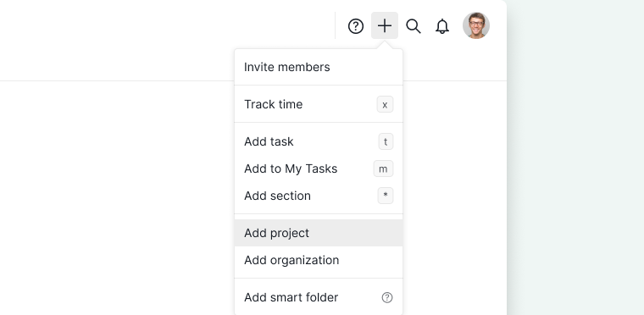Select Add section menu item
644x315 pixels.
pyautogui.click(x=319, y=196)
